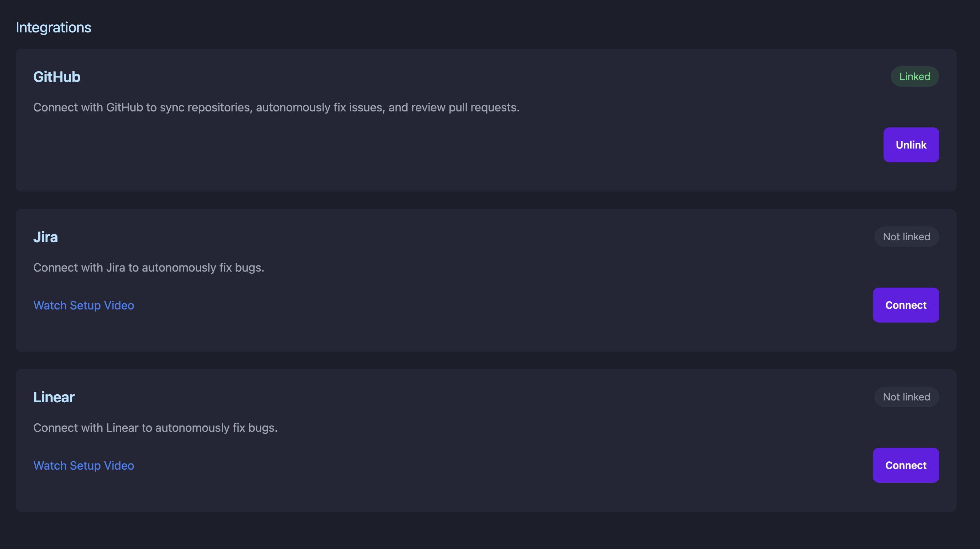This screenshot has height=549, width=980.
Task: Click the Jira autonomously fix bugs description
Action: (149, 268)
